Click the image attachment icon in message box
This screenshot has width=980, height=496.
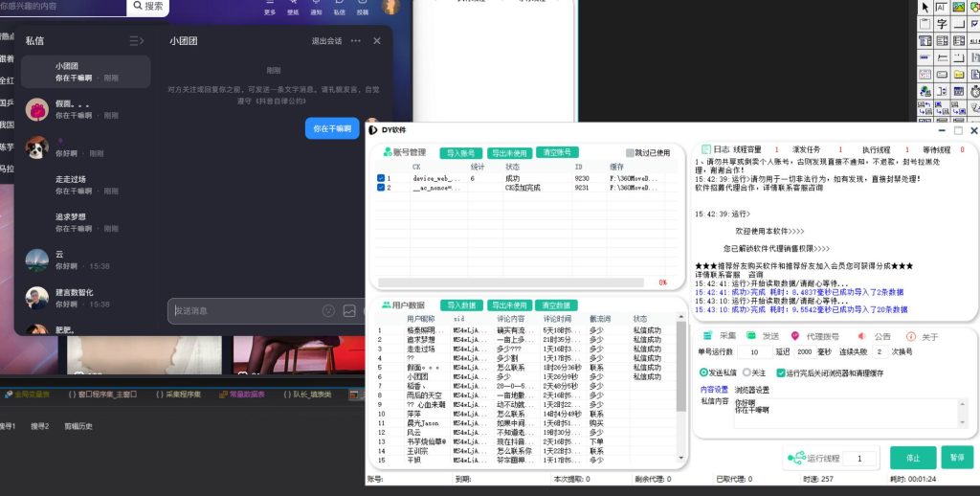(349, 311)
